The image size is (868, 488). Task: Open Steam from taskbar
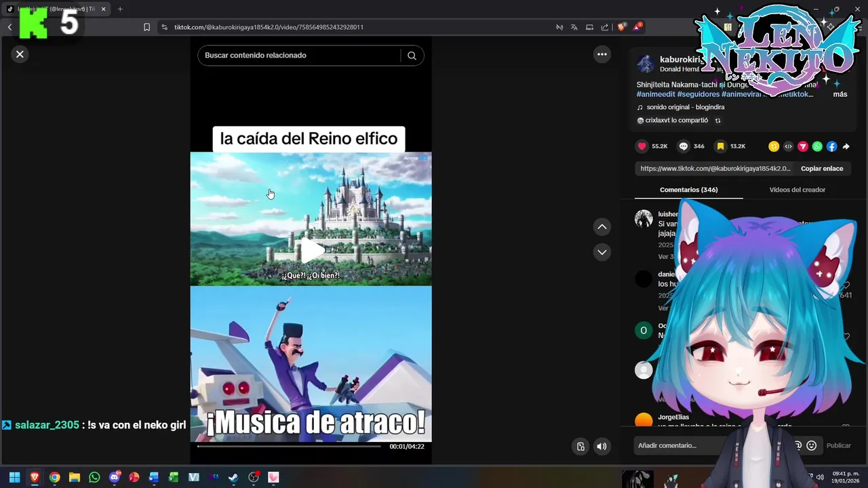(x=233, y=477)
